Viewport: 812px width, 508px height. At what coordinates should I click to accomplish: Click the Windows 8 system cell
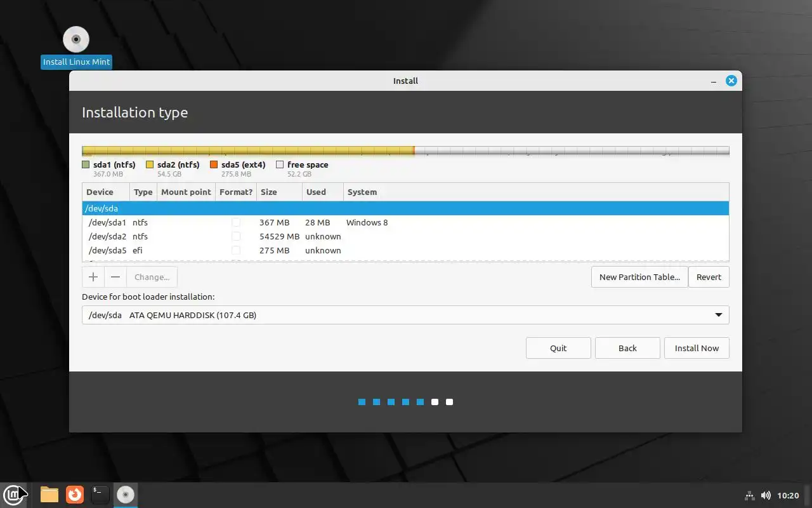click(x=367, y=222)
